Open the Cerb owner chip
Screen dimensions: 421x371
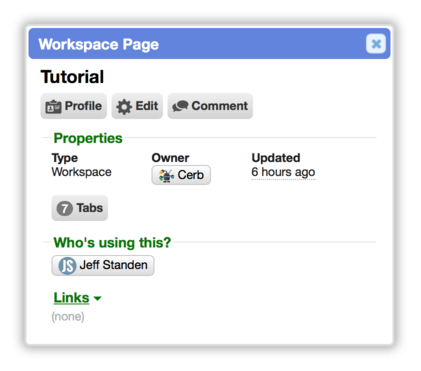[181, 175]
